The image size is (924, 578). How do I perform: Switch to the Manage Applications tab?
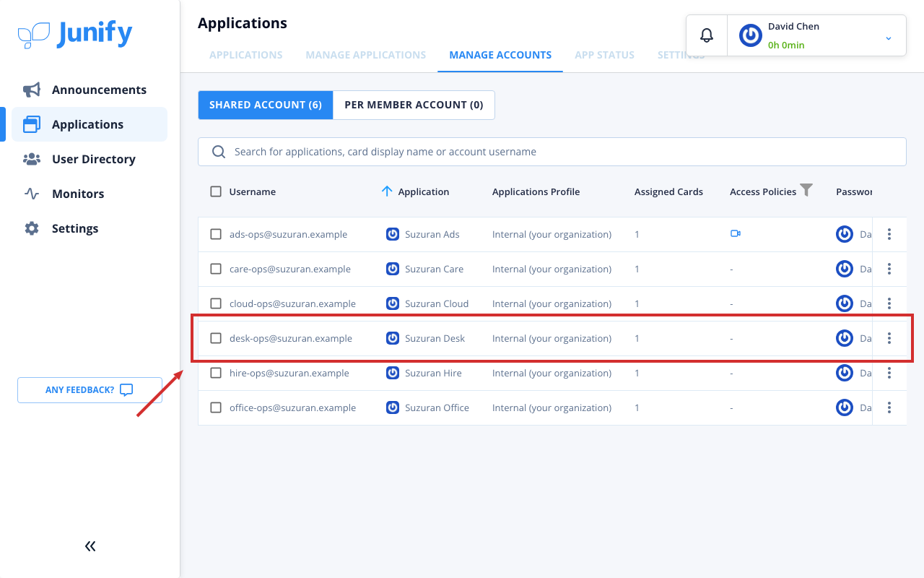pos(366,55)
